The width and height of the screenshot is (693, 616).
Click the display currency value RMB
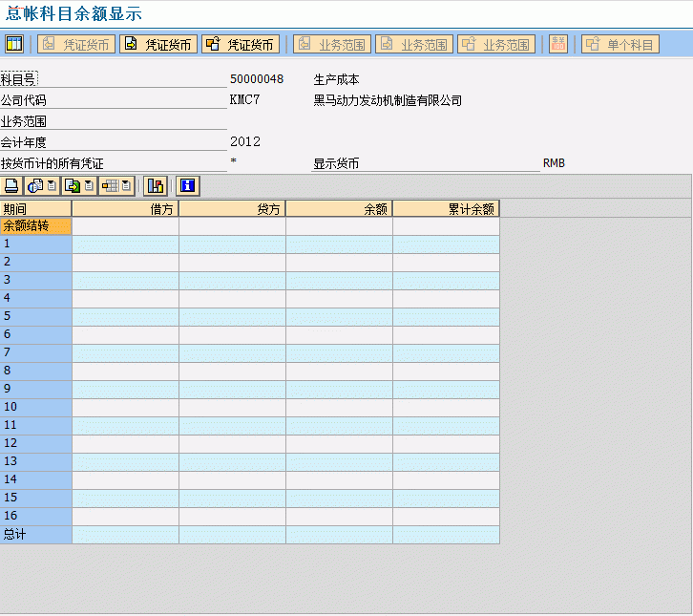tap(554, 163)
